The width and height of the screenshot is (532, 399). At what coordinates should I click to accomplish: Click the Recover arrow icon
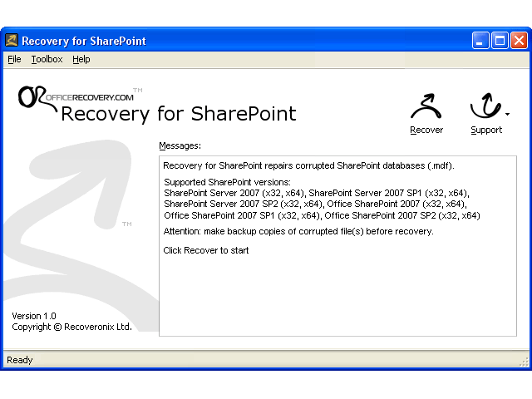tap(426, 106)
